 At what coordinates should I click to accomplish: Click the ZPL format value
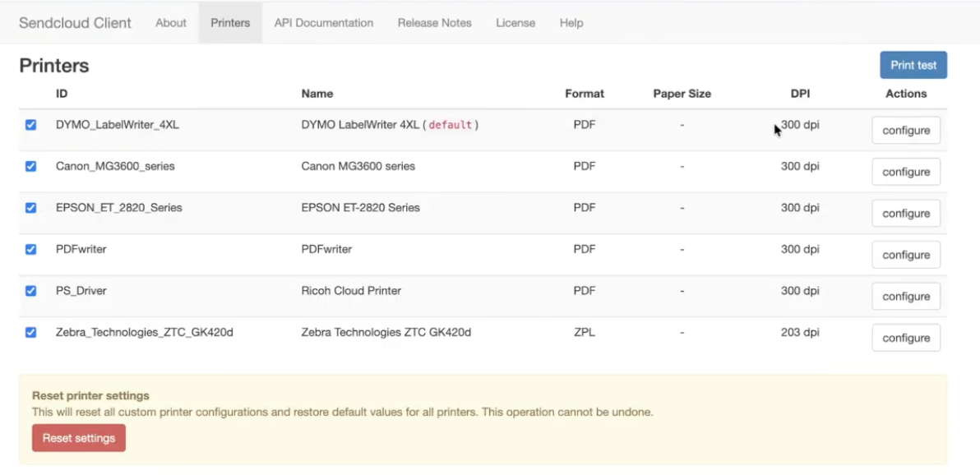pyautogui.click(x=585, y=333)
